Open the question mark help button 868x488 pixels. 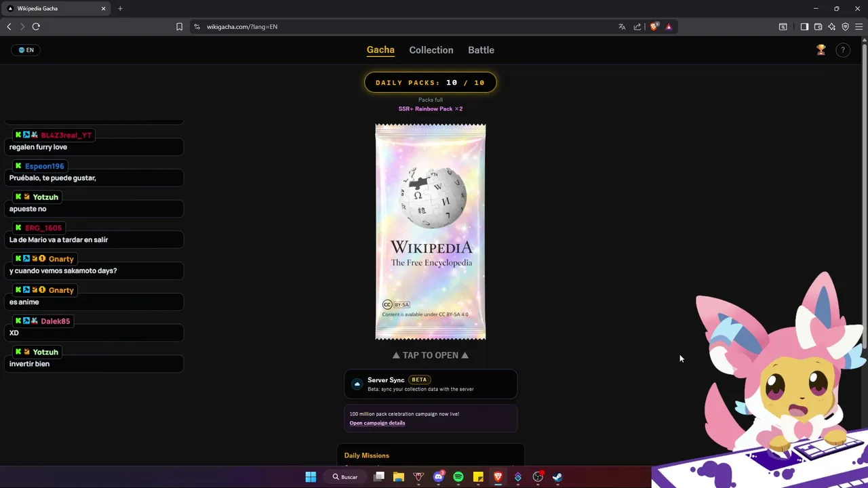point(843,50)
